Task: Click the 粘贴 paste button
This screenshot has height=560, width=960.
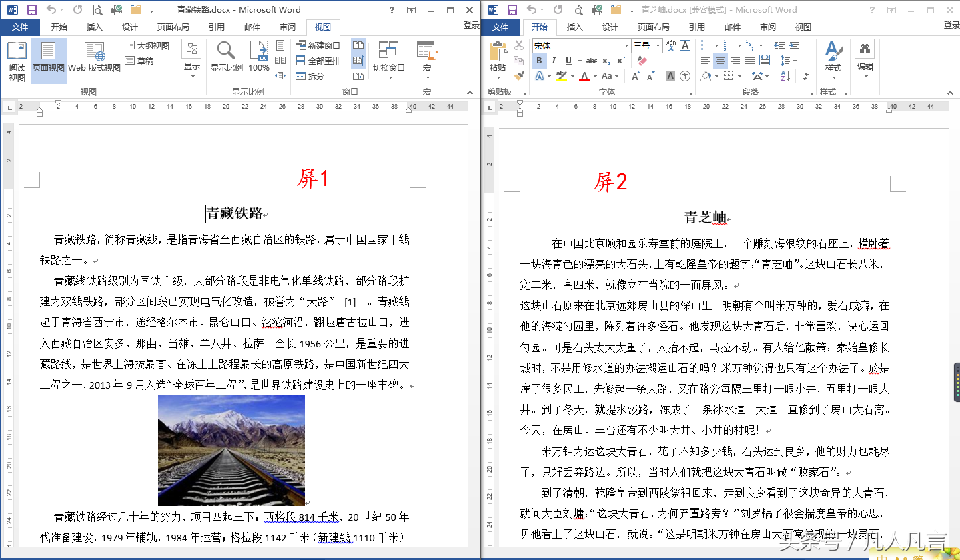Action: click(x=498, y=59)
